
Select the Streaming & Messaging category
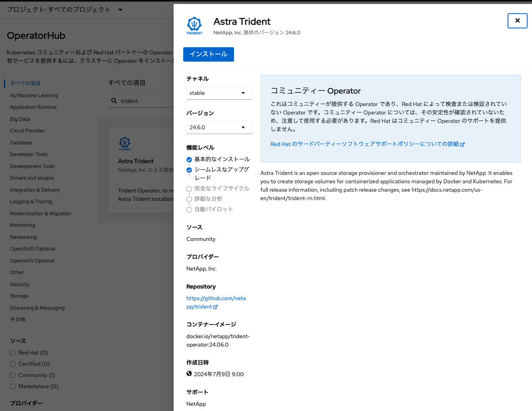click(x=37, y=308)
